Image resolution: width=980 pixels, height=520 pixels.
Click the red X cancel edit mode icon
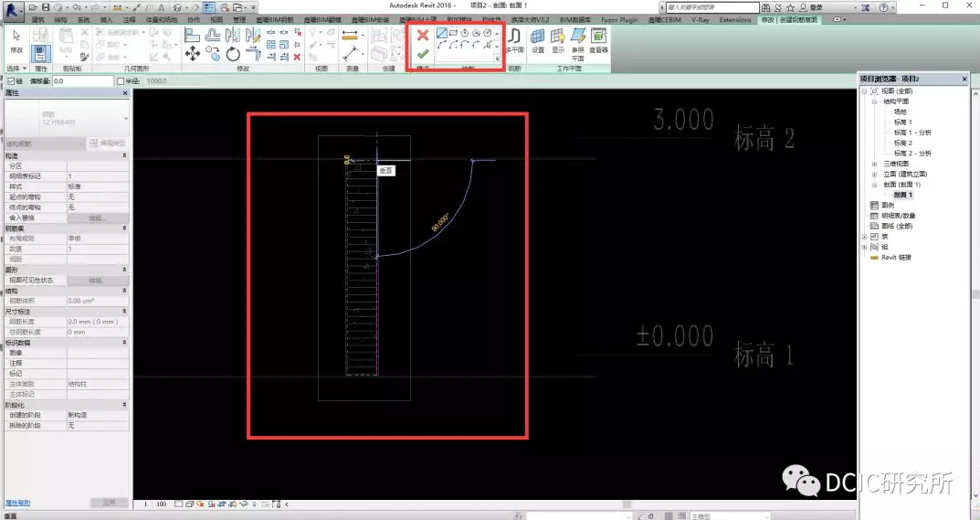(x=423, y=35)
